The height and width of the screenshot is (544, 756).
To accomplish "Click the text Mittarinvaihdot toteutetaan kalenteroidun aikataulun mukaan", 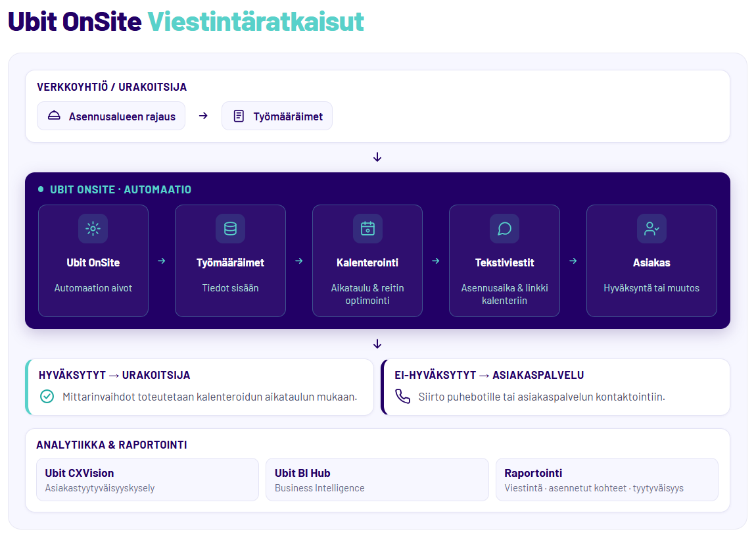I will pos(210,397).
